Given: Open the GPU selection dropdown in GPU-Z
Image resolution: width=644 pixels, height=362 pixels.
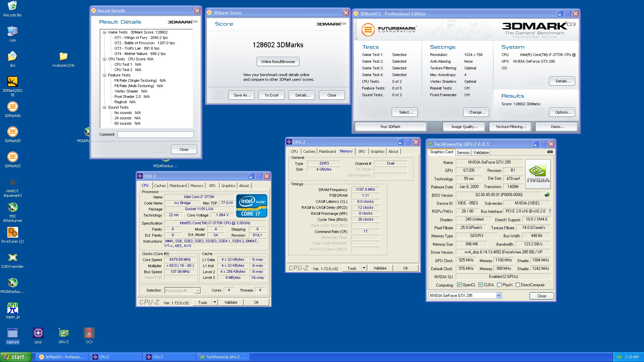Looking at the screenshot, I should (498, 296).
